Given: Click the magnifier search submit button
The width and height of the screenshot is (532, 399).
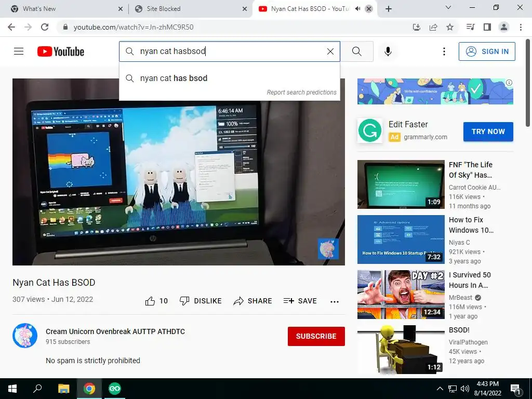Looking at the screenshot, I should (356, 51).
